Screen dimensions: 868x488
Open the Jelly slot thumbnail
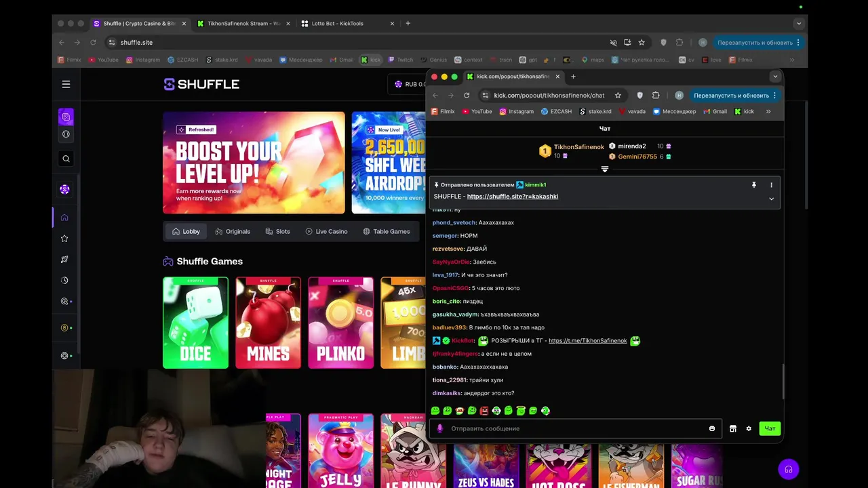340,451
